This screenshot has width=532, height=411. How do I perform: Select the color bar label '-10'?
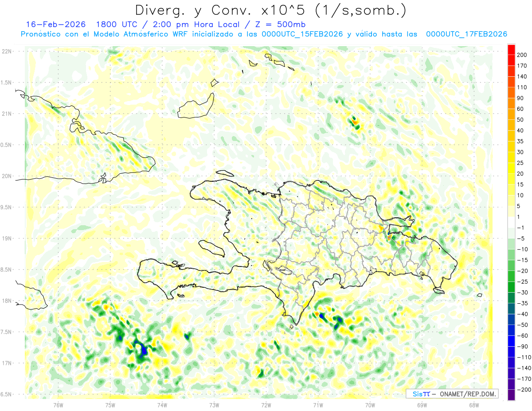523,249
